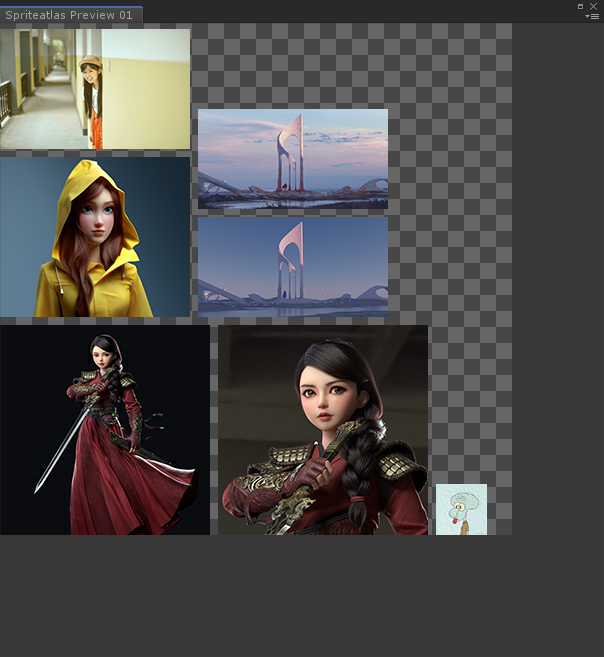Screen dimensions: 604x657
Task: Select the yellow hooded girl sprite
Action: click(x=95, y=237)
